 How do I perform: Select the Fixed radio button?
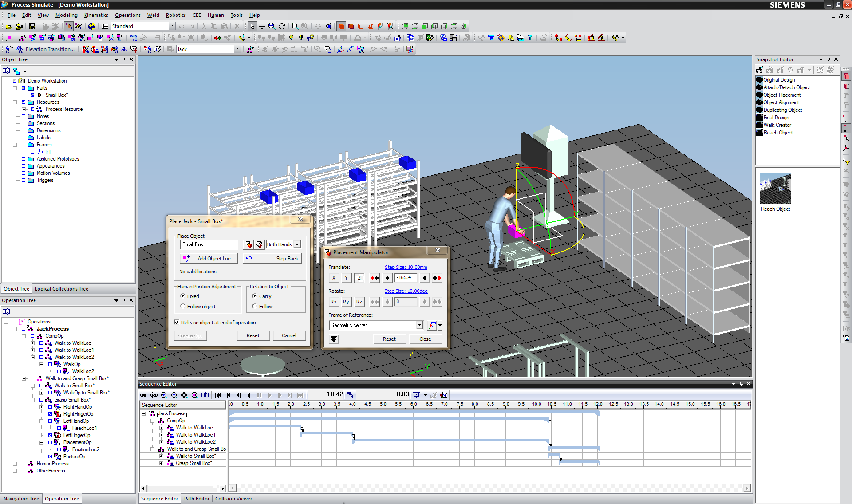(x=182, y=296)
